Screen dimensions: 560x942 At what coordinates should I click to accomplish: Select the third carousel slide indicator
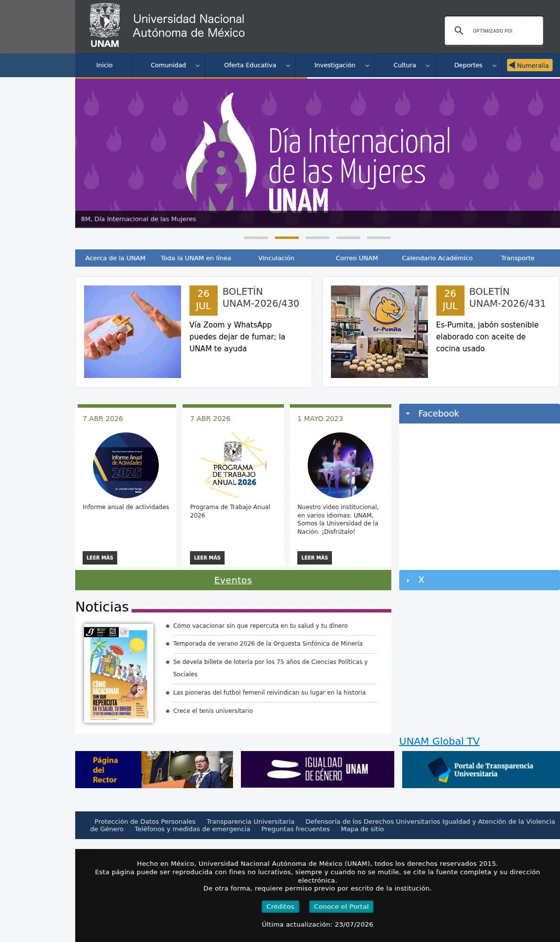318,237
